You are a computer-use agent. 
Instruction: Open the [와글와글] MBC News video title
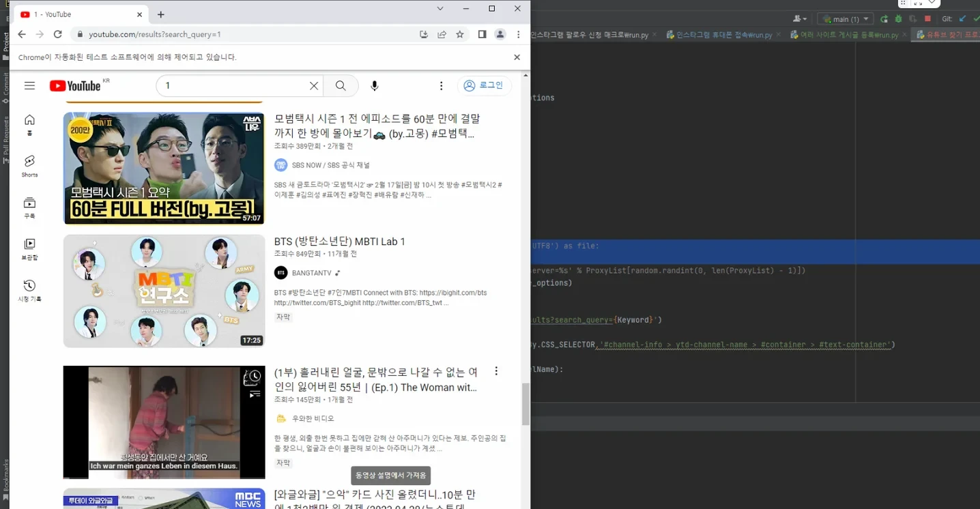(375, 499)
